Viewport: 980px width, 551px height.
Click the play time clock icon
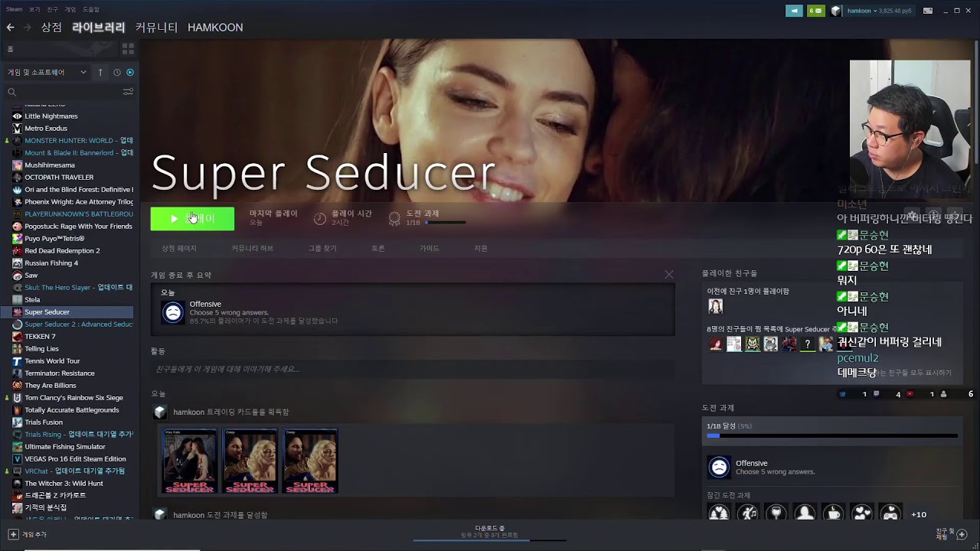320,218
